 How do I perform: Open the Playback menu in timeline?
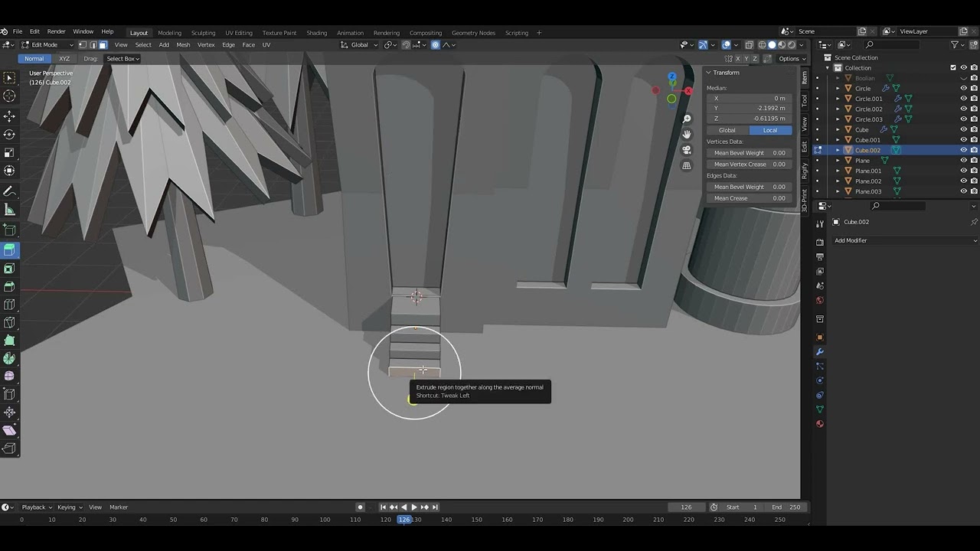(x=36, y=507)
